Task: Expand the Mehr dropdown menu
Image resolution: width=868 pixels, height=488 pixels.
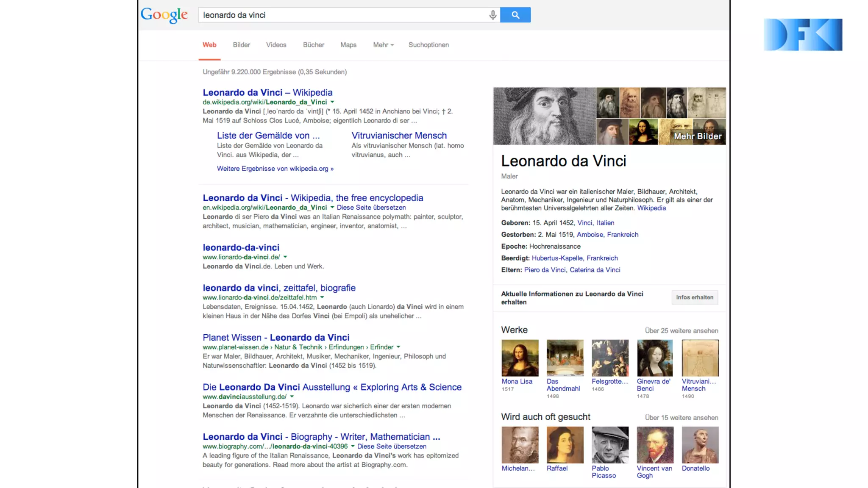Action: [x=384, y=45]
